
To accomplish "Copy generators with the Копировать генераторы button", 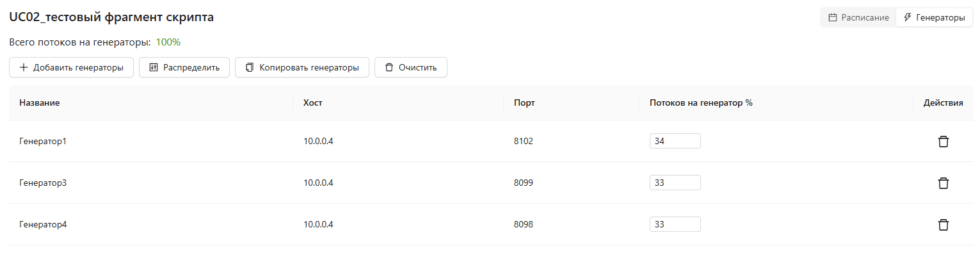I will [x=302, y=67].
